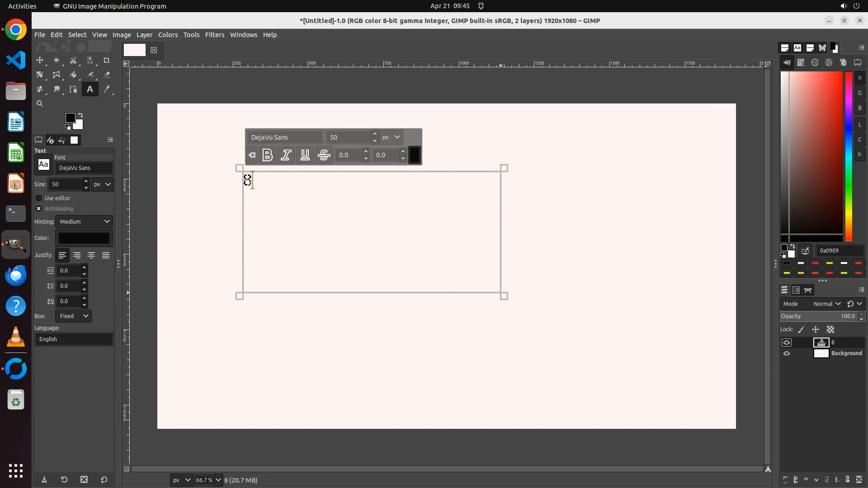The width and height of the screenshot is (868, 488).
Task: Open the Filters menu
Action: (214, 35)
